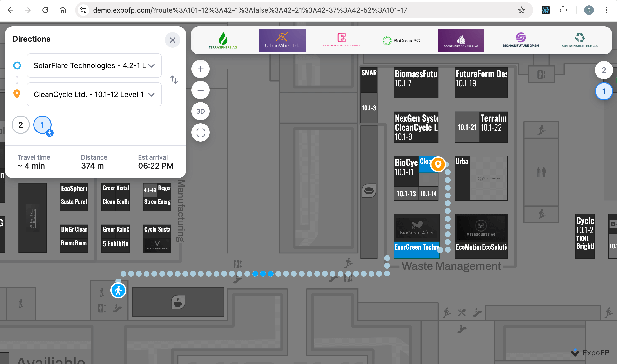Switch to floor level 2 on the right edge of the map
617x364 pixels.
click(604, 70)
